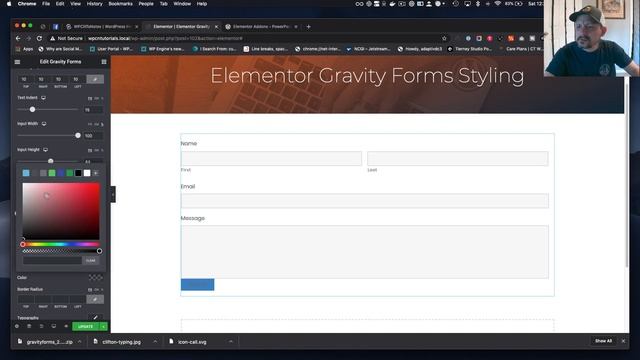Collapse the Elementor panel with side handle
Viewport: 640px width, 360px height.
[113, 194]
